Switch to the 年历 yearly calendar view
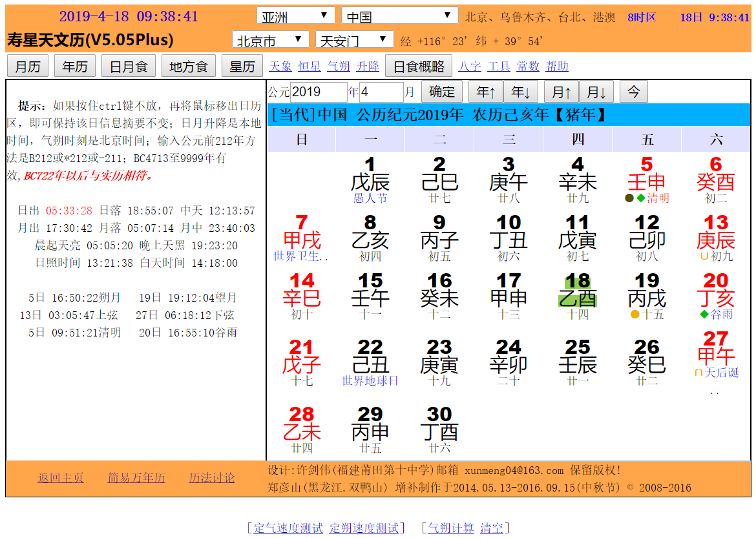Viewport: 756px width, 538px height. [x=74, y=66]
